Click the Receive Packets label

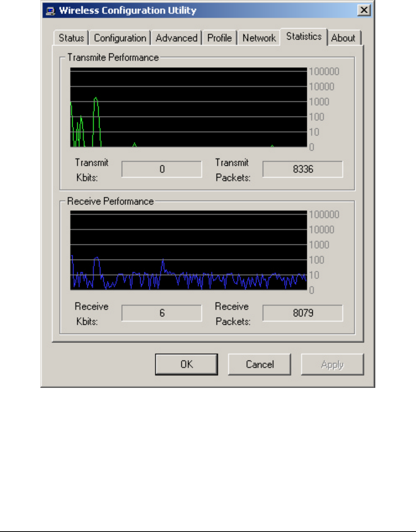pyautogui.click(x=233, y=314)
